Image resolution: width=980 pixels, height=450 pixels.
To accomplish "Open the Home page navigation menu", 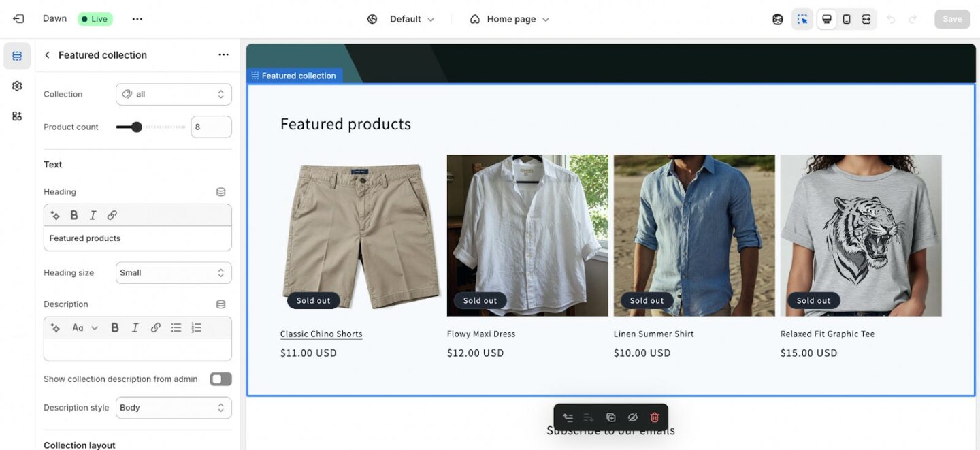I will pos(508,18).
